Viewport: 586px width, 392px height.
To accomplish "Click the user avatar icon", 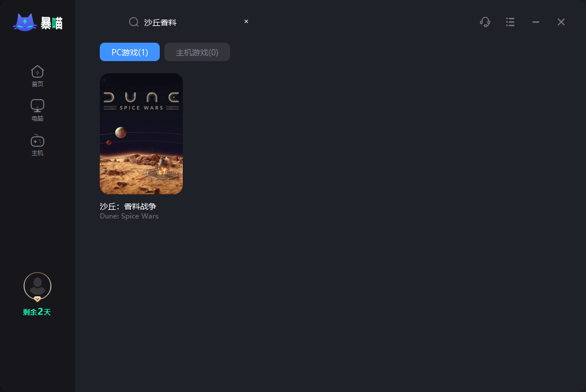I will [37, 286].
